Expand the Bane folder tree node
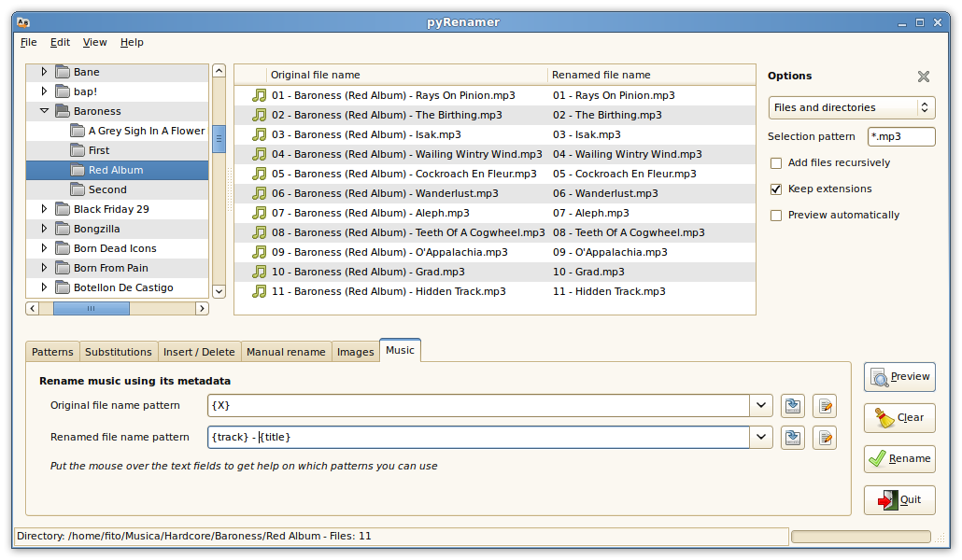Viewport: 962px width, 560px height. tap(44, 72)
